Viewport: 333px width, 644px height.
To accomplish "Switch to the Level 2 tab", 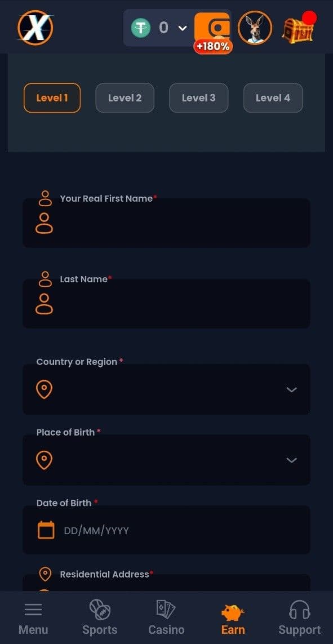I will [125, 97].
